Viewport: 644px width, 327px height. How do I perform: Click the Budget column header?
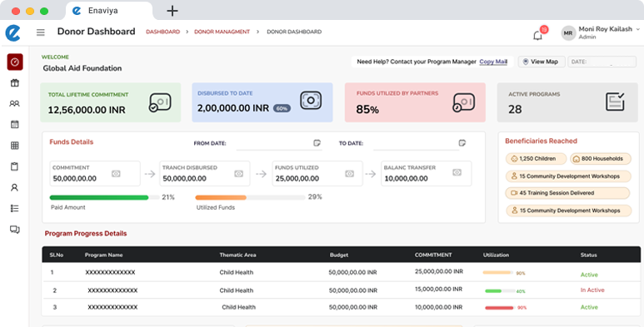(339, 255)
